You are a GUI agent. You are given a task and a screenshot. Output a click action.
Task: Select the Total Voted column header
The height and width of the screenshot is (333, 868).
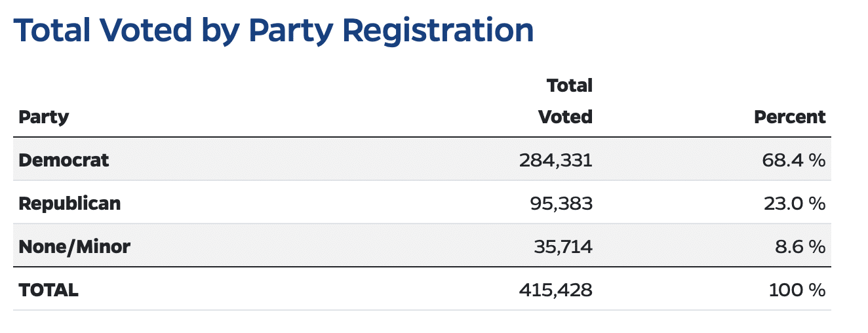coord(565,102)
